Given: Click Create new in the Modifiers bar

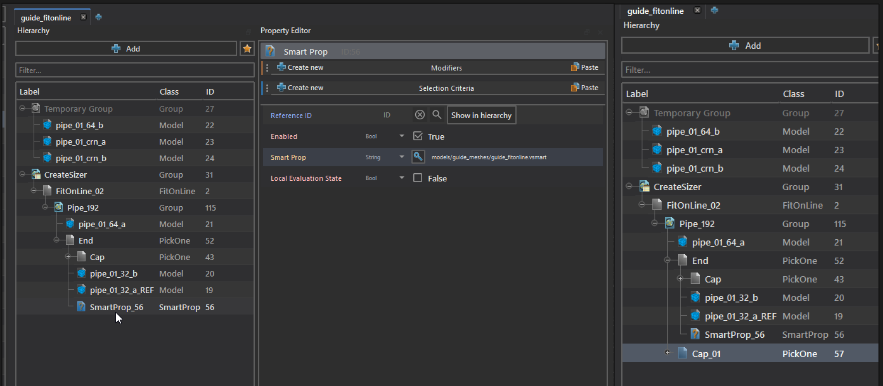Looking at the screenshot, I should point(301,68).
